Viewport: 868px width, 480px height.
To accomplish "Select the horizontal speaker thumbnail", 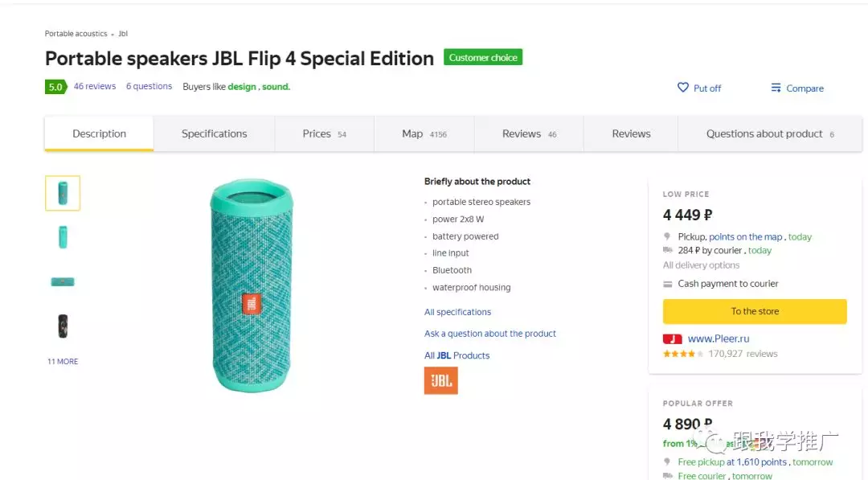I will (63, 282).
